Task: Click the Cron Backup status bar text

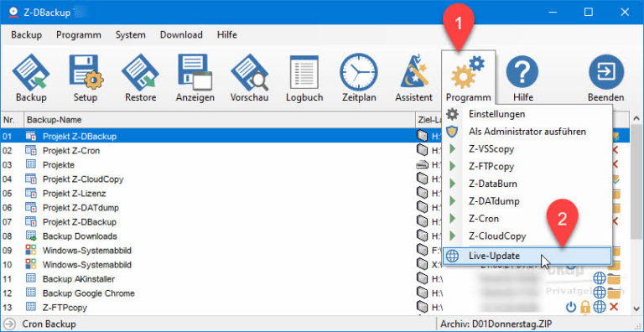Action: (49, 324)
